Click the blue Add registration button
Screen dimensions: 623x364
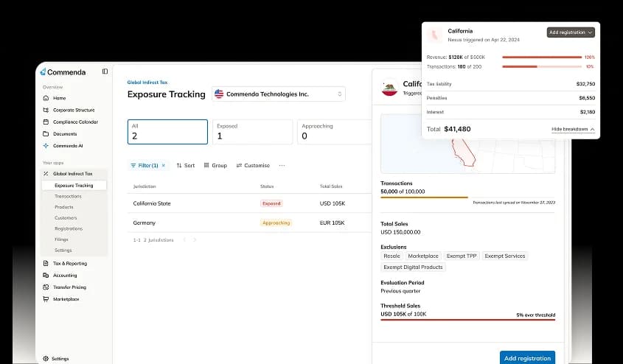click(527, 358)
